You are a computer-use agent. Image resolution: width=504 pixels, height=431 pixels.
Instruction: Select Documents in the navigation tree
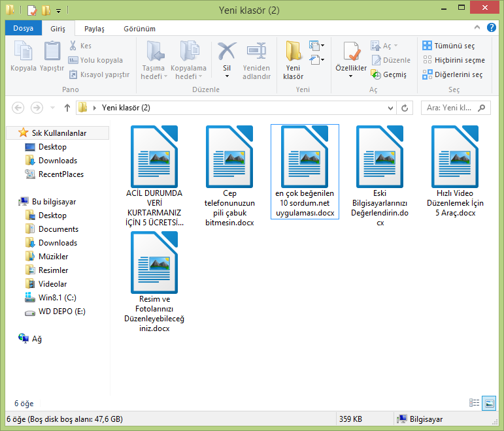58,229
